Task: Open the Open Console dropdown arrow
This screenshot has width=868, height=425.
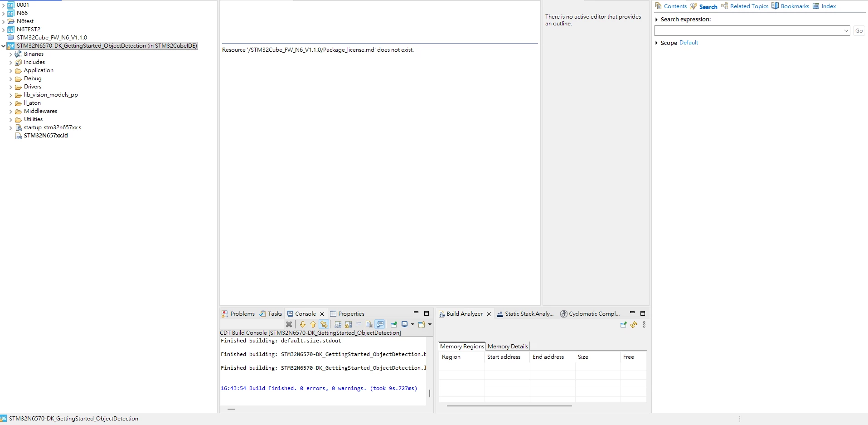Action: (430, 324)
